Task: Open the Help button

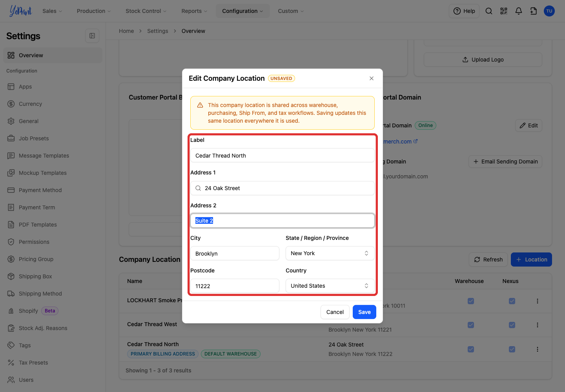Action: (x=464, y=11)
